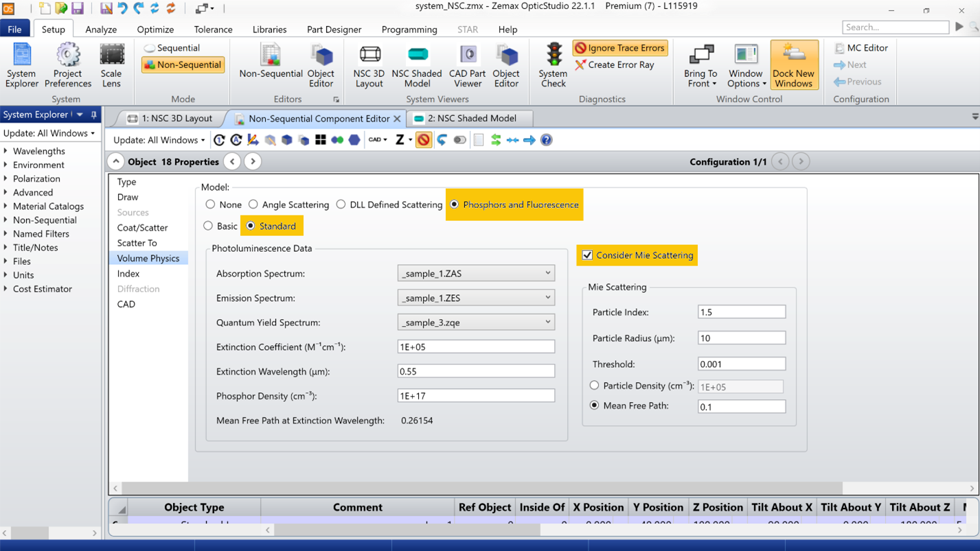Select the None scattering model
This screenshot has width=980, height=551.
[x=211, y=204]
